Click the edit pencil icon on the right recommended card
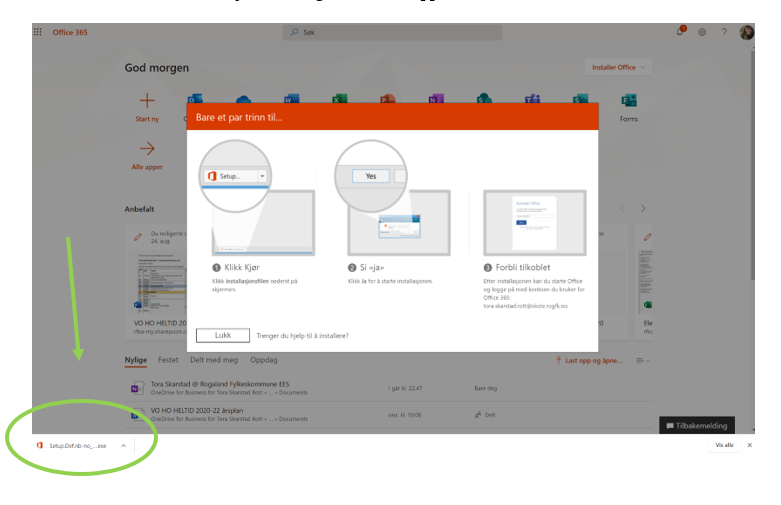This screenshot has height=505, width=781. 647,237
